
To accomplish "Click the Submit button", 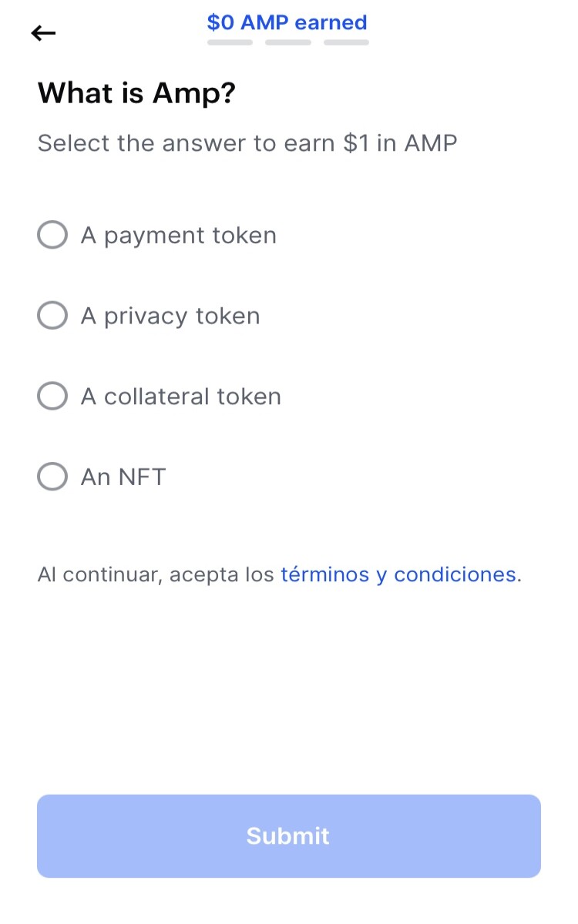I will tap(289, 836).
